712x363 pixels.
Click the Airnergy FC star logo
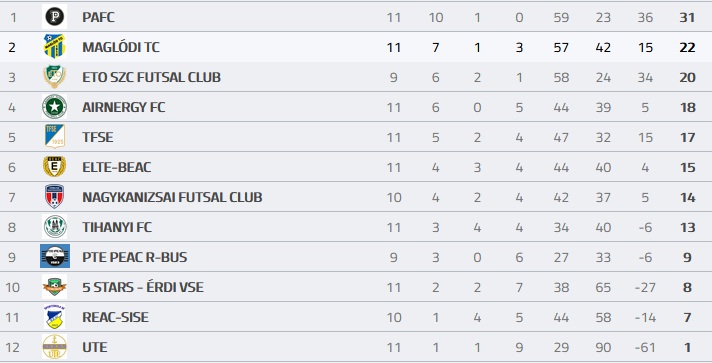coord(54,107)
